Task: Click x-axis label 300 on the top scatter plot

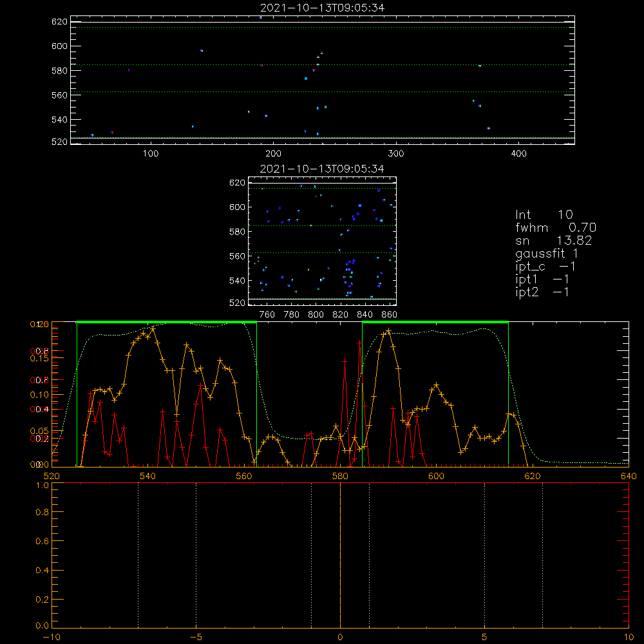Action: pyautogui.click(x=396, y=154)
